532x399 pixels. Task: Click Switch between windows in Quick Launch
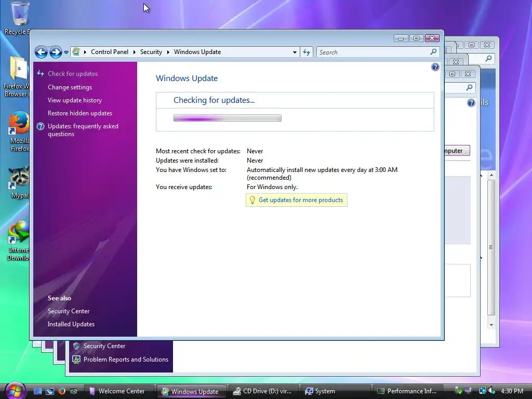click(x=50, y=391)
